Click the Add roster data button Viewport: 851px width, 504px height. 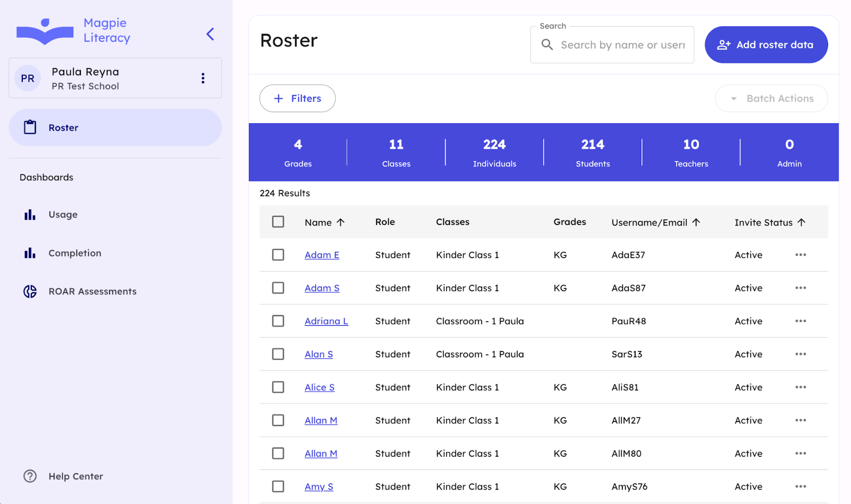coord(766,45)
